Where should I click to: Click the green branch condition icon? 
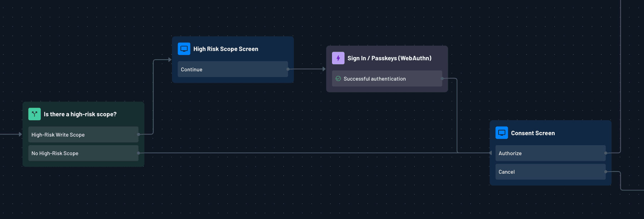pos(34,114)
